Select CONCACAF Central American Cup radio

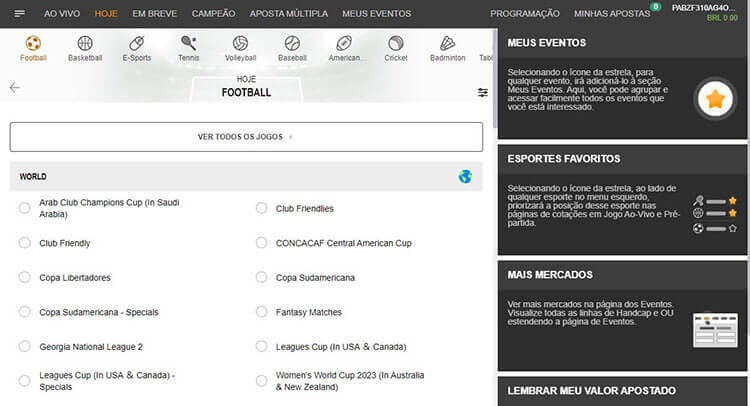pos(261,243)
